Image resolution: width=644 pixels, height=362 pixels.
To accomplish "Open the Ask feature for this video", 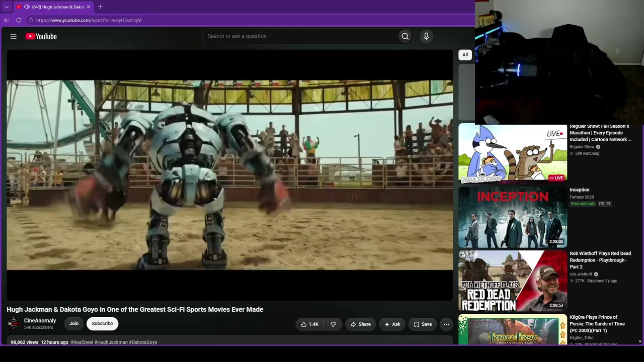I will pyautogui.click(x=392, y=324).
